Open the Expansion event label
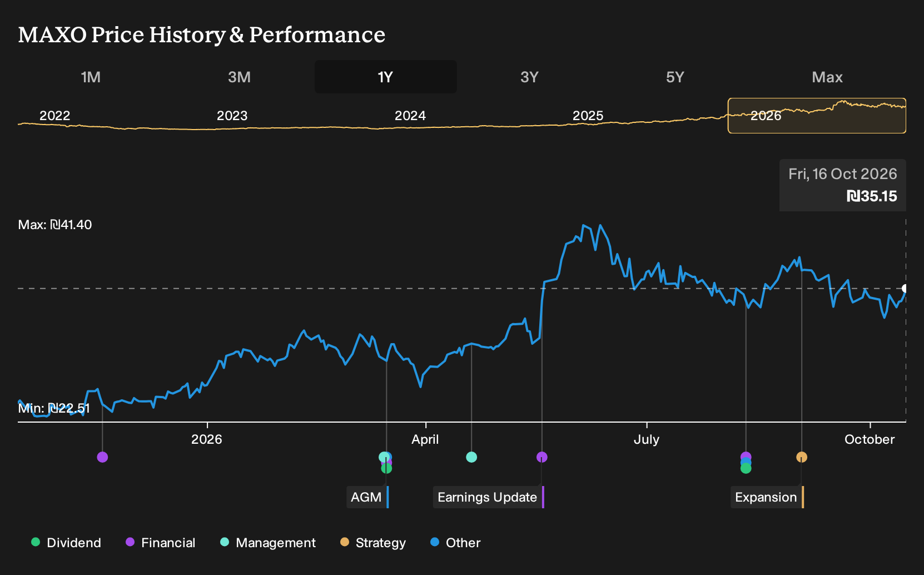 [x=767, y=497]
